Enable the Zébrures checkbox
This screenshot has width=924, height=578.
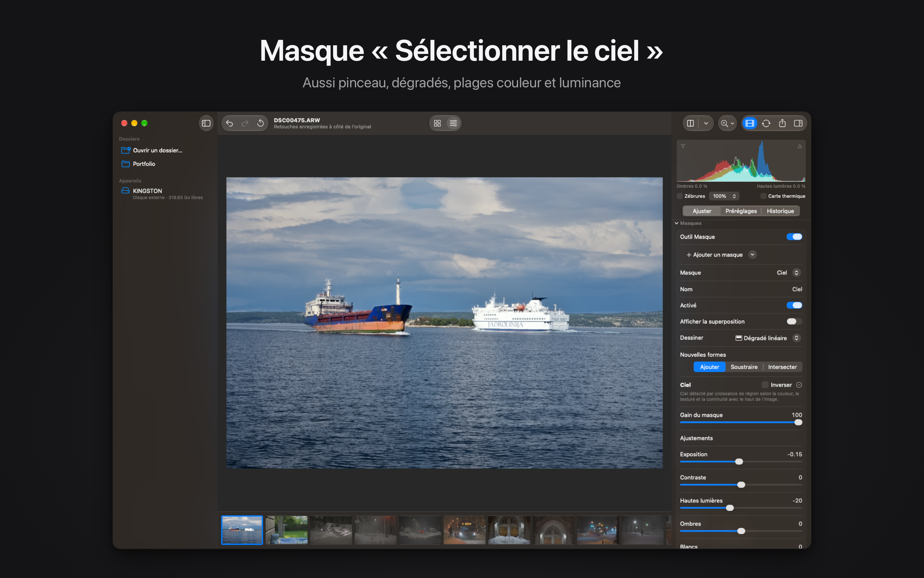[x=680, y=196]
